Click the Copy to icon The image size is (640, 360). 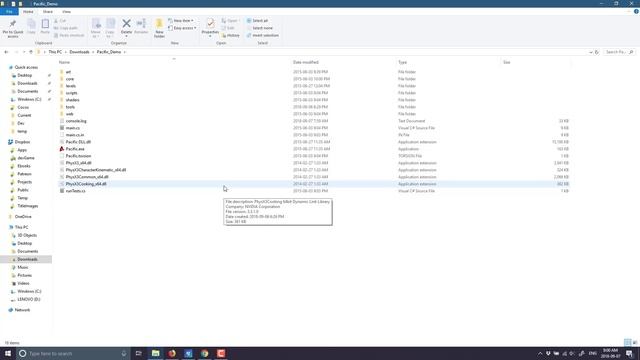(x=110, y=24)
